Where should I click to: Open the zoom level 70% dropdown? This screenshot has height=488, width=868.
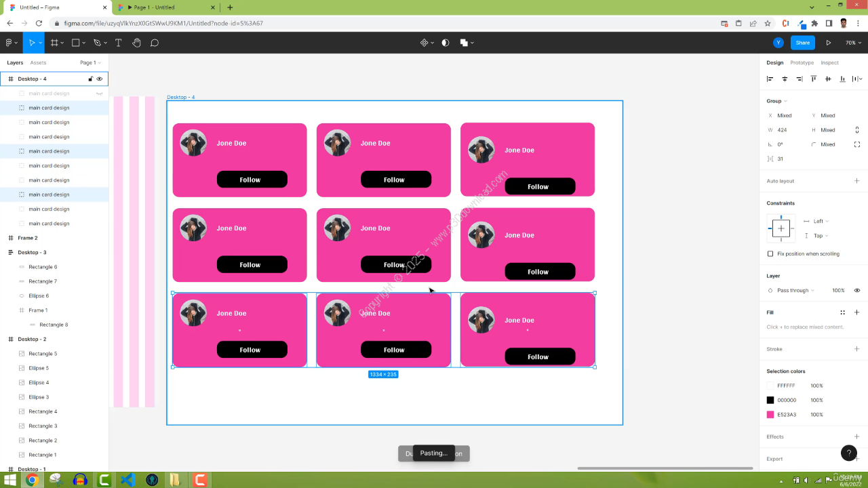pos(852,43)
